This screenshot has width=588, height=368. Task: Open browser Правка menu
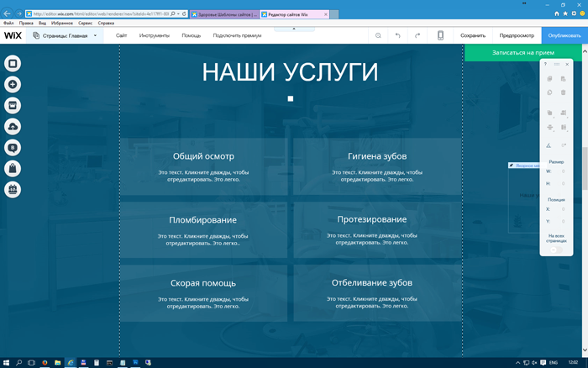[26, 23]
